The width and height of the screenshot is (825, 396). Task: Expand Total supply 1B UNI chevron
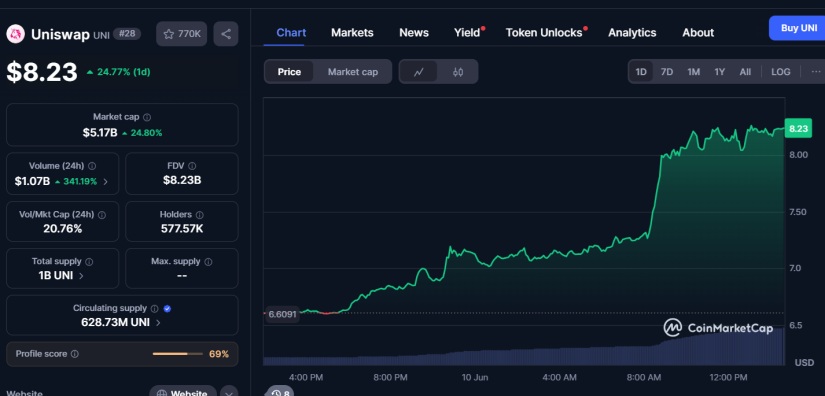click(81, 275)
